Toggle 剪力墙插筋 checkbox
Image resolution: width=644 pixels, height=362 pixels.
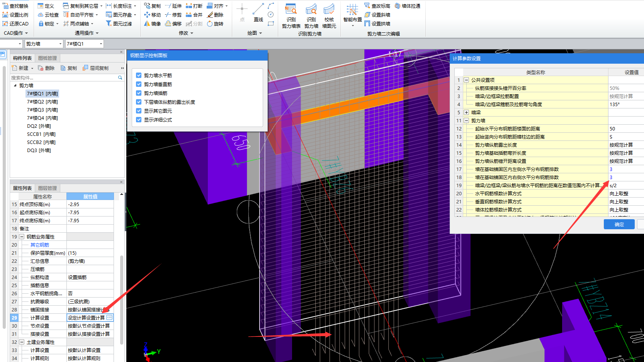tap(139, 93)
